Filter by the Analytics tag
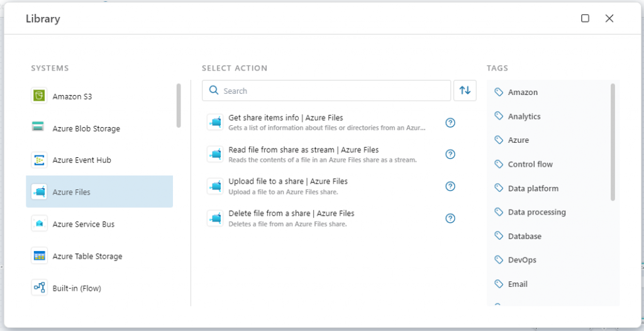This screenshot has height=331, width=644. 524,116
